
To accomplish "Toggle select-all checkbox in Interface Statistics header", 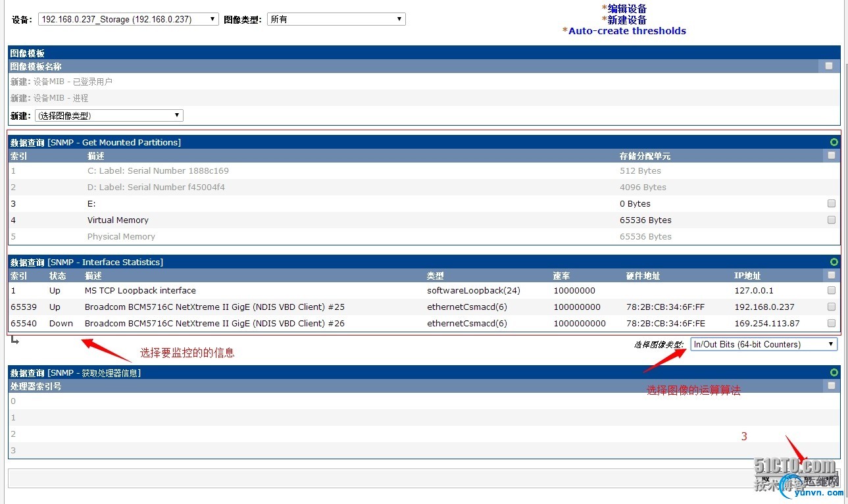I will tap(832, 276).
